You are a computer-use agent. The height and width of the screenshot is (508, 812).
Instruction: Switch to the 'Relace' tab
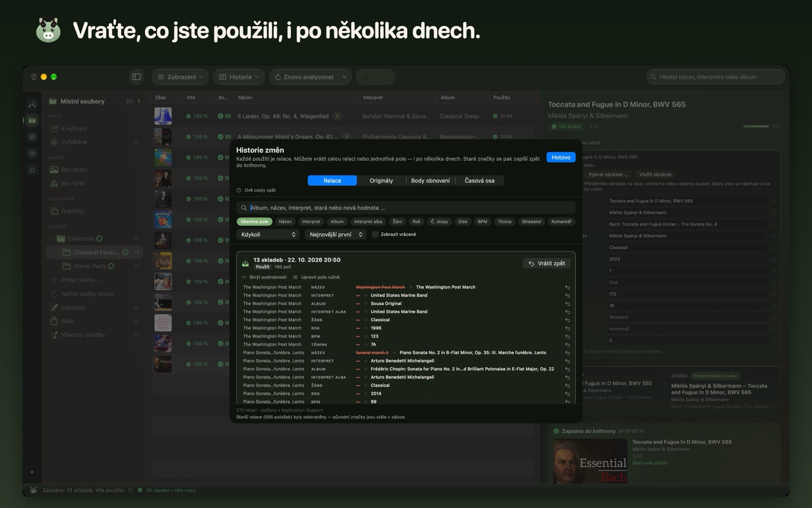pos(332,181)
